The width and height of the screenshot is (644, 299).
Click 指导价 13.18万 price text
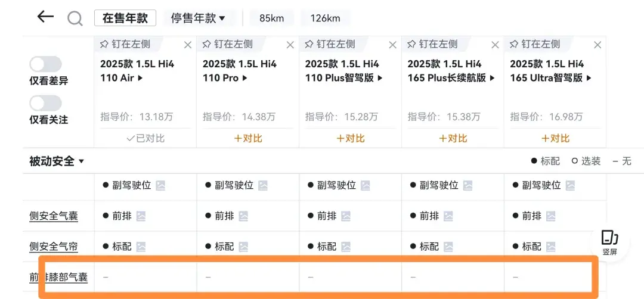click(x=137, y=117)
